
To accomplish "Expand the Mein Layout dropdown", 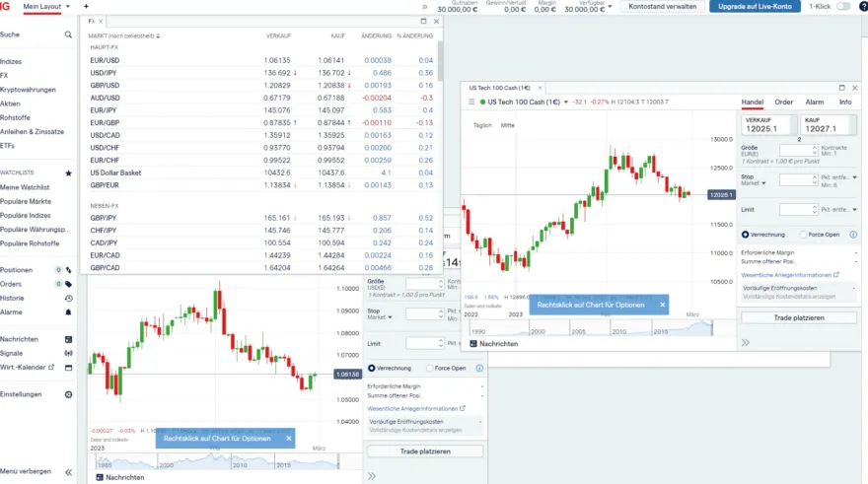I will (68, 6).
